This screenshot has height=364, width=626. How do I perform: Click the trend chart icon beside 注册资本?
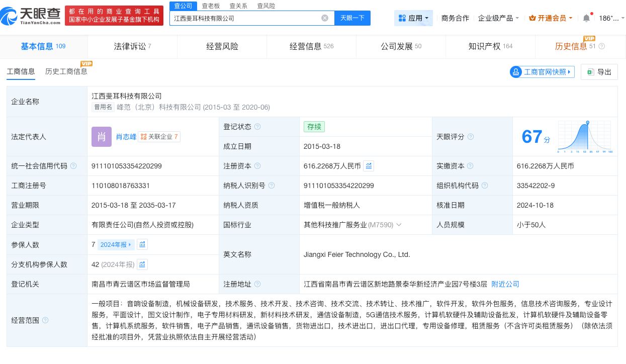[x=369, y=166]
